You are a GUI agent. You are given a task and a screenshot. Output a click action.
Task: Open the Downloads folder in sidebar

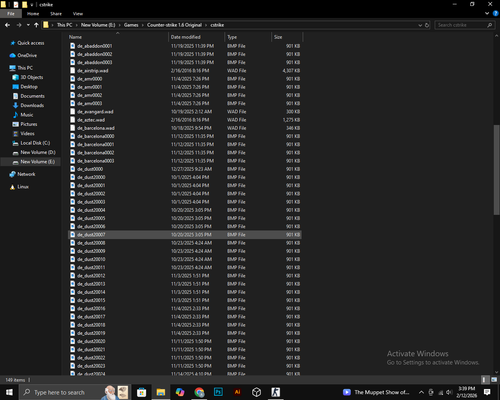point(32,105)
